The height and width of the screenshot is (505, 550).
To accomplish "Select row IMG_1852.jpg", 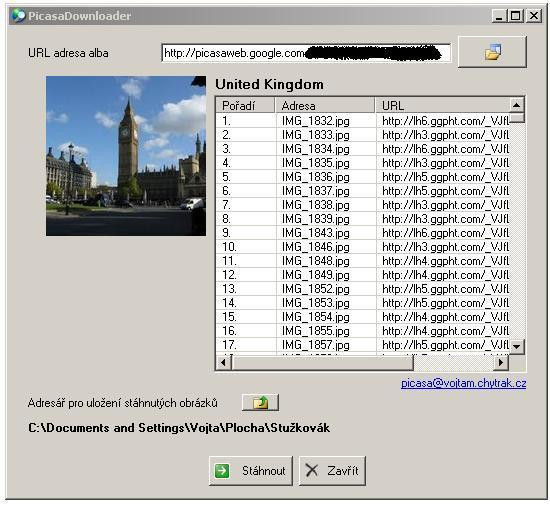I will tap(363, 289).
